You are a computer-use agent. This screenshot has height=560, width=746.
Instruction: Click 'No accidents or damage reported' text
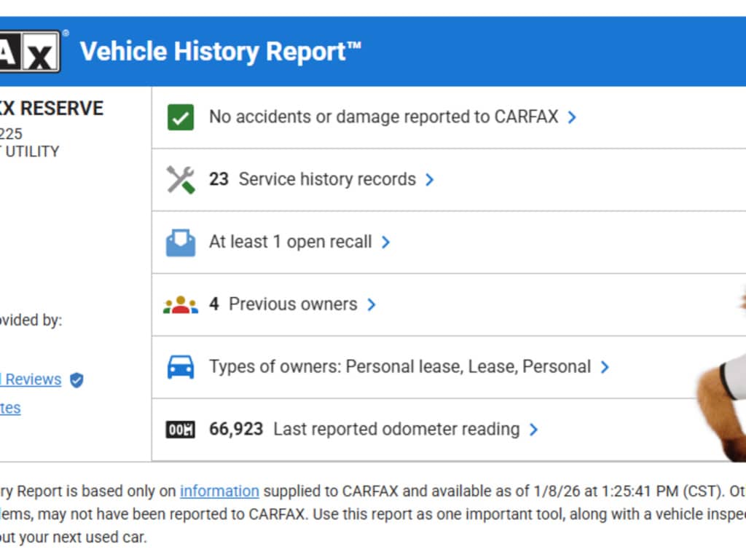click(383, 117)
